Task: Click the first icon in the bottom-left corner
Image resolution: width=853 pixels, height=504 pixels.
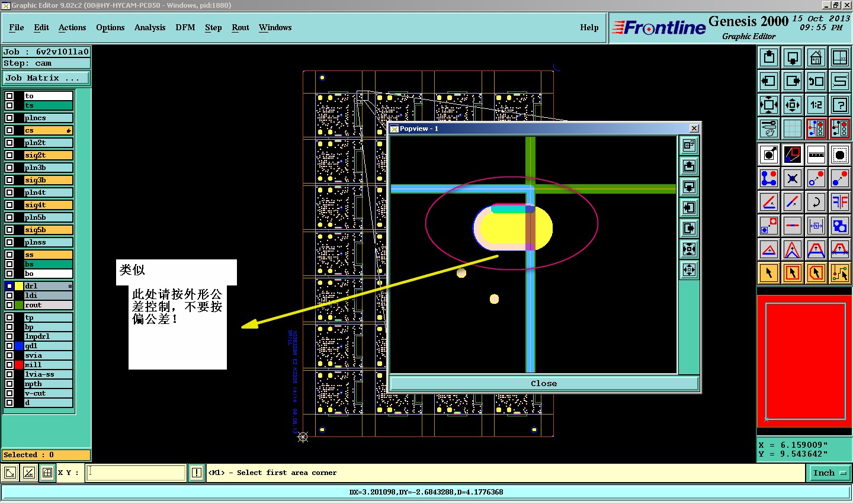Action: click(x=10, y=473)
